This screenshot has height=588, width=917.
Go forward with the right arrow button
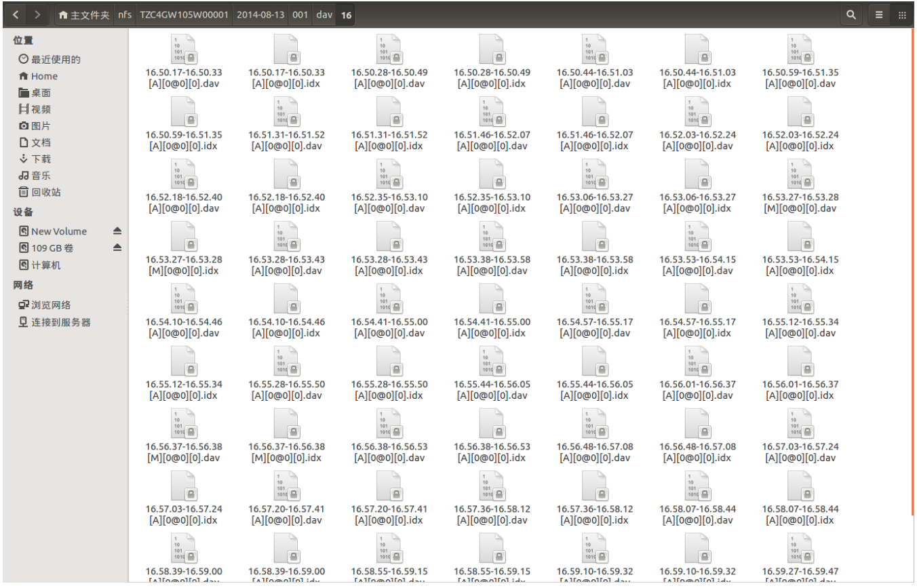[37, 14]
